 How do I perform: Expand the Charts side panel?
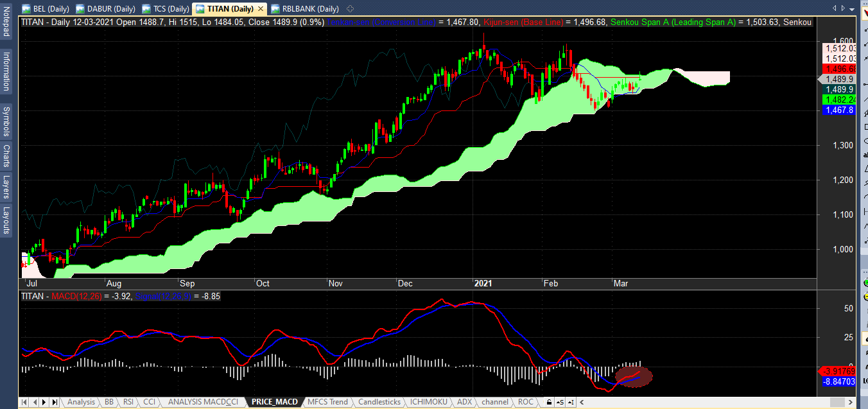click(x=6, y=156)
